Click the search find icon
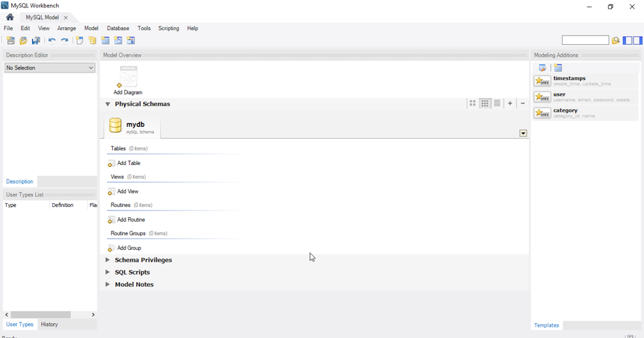Image resolution: width=644 pixels, height=338 pixels. 616,40
